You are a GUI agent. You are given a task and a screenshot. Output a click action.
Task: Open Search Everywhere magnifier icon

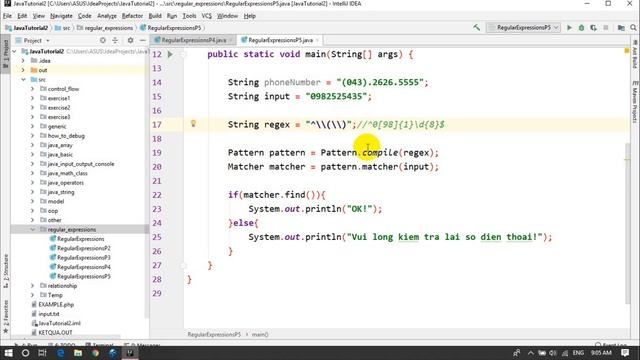(x=633, y=28)
